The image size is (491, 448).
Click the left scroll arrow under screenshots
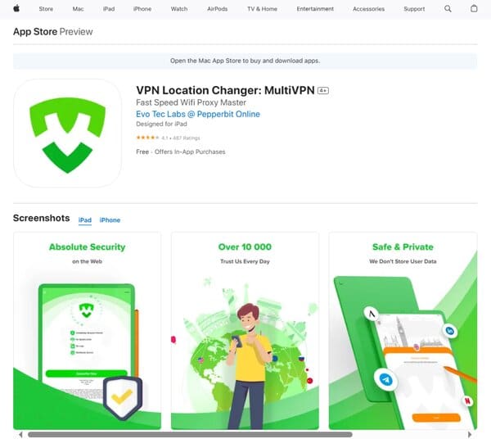point(20,435)
